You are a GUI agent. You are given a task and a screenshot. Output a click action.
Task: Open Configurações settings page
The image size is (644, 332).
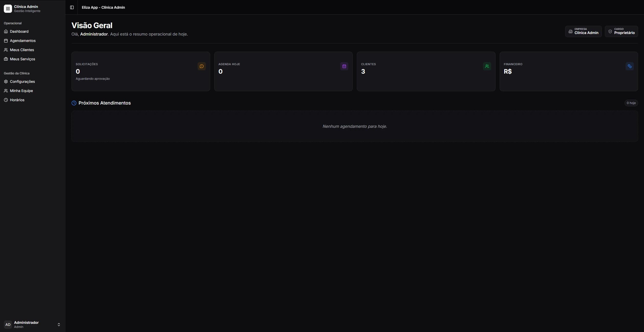[22, 82]
